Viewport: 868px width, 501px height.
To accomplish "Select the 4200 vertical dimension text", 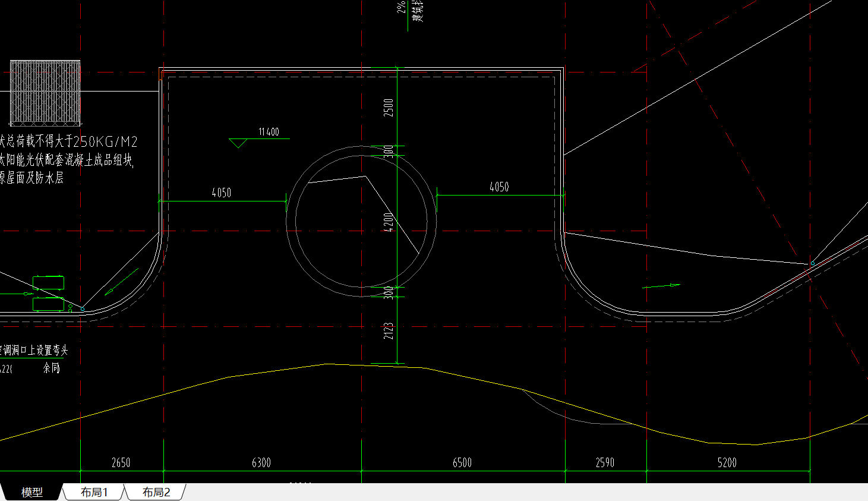I will (389, 222).
